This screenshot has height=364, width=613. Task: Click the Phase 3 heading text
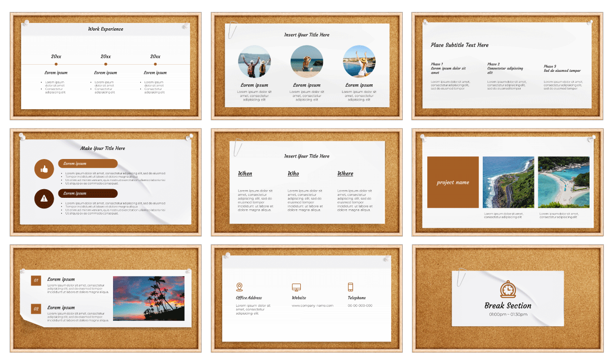tap(550, 67)
